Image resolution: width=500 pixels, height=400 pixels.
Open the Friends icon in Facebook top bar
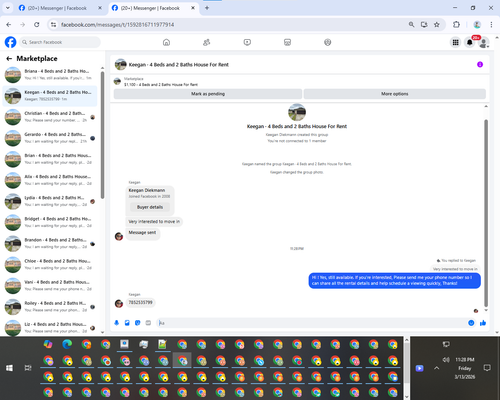207,42
